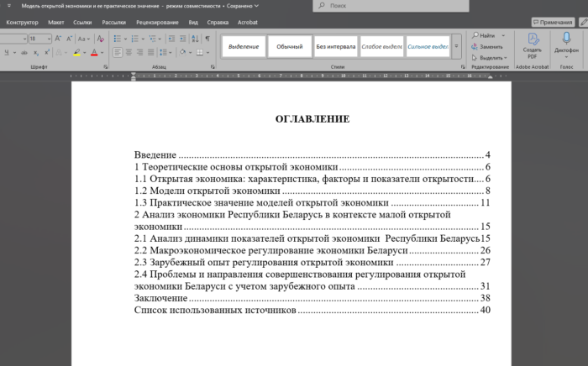This screenshot has width=588, height=366.
Task: Open the font color dropdown arrow
Action: coord(102,52)
